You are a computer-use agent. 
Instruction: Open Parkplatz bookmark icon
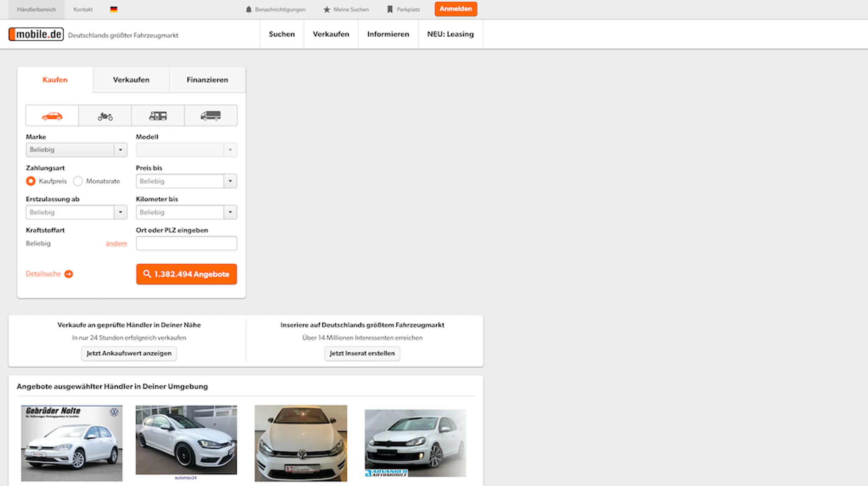point(390,9)
